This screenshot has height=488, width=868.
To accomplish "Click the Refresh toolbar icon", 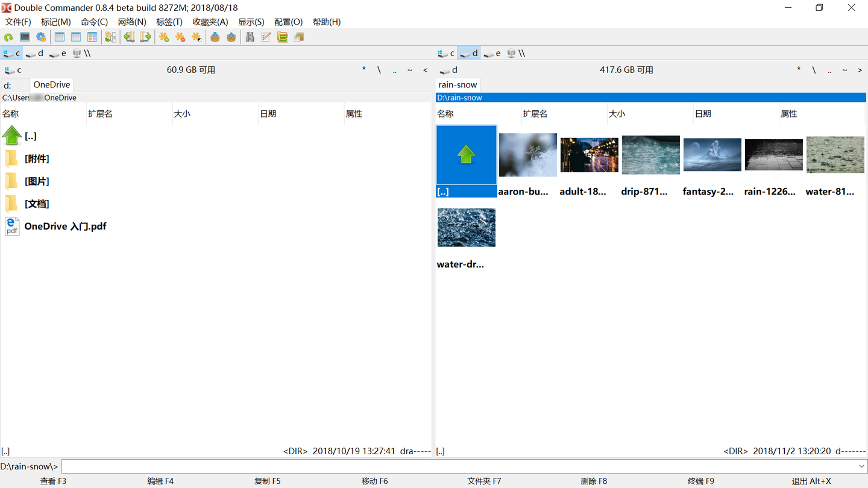I will point(8,37).
